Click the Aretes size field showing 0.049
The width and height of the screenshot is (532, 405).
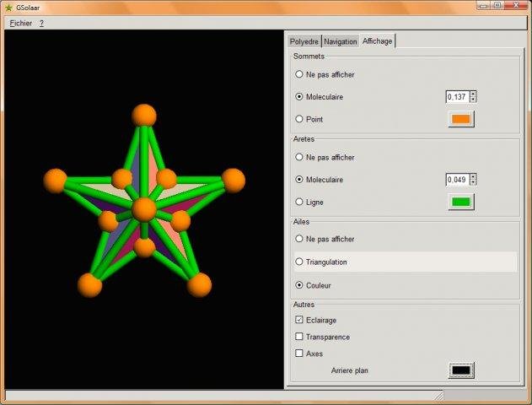click(x=457, y=180)
